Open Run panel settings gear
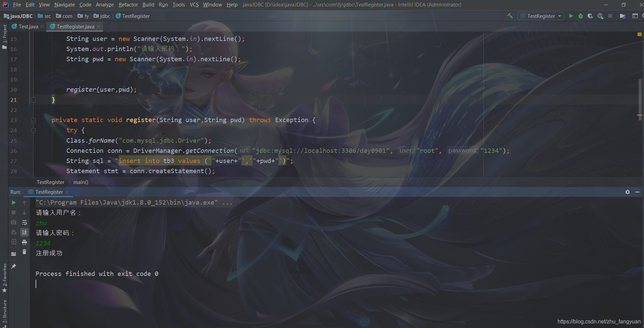644x328 pixels. tap(627, 192)
